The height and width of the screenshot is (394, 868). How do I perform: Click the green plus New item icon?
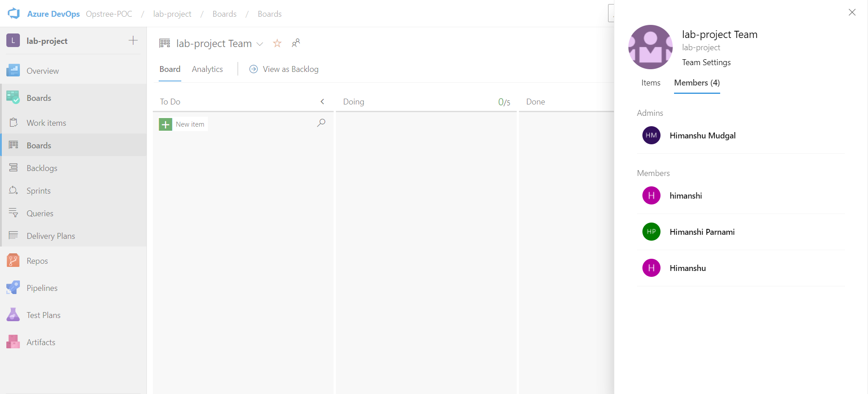[165, 124]
